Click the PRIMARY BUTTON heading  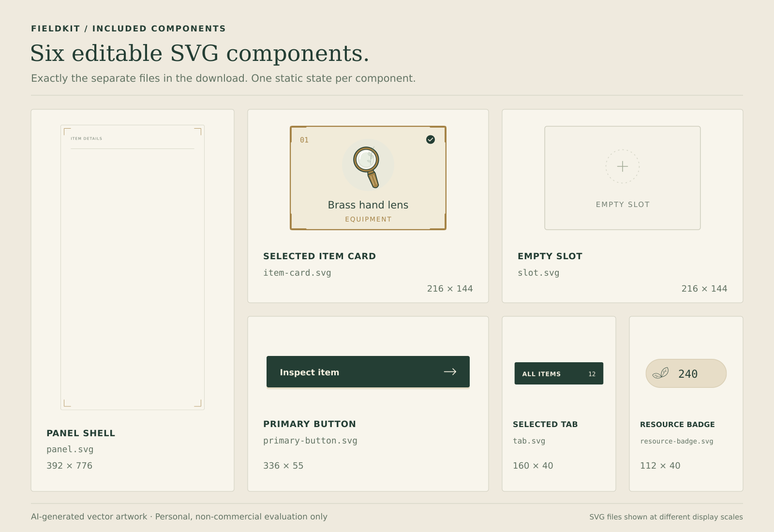click(310, 424)
